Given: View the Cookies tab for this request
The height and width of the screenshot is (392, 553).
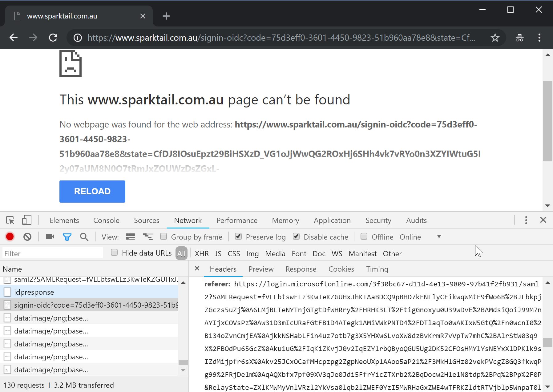Looking at the screenshot, I should (x=341, y=269).
